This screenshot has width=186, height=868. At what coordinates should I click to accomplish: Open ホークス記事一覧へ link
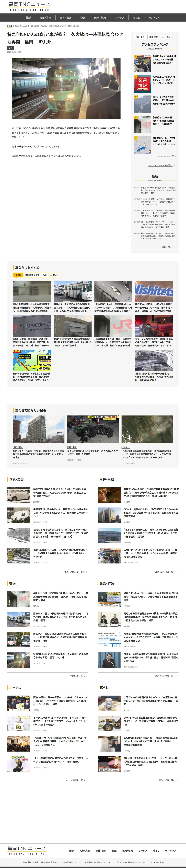point(77,780)
